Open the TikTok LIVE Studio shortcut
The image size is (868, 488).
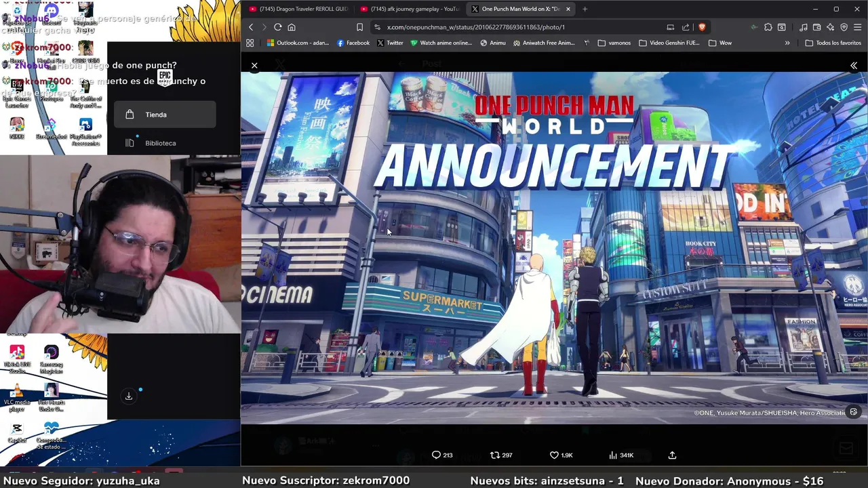pos(17,360)
